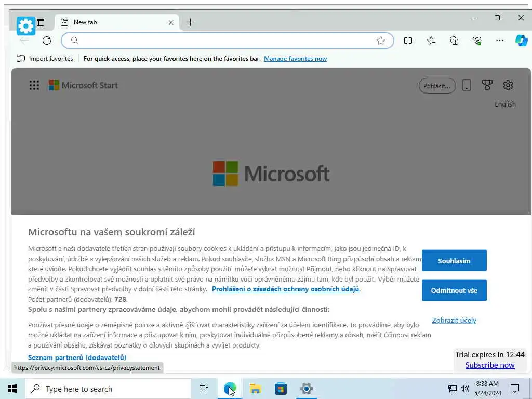Open the Collections icon
The image size is (532, 399).
coord(454,41)
